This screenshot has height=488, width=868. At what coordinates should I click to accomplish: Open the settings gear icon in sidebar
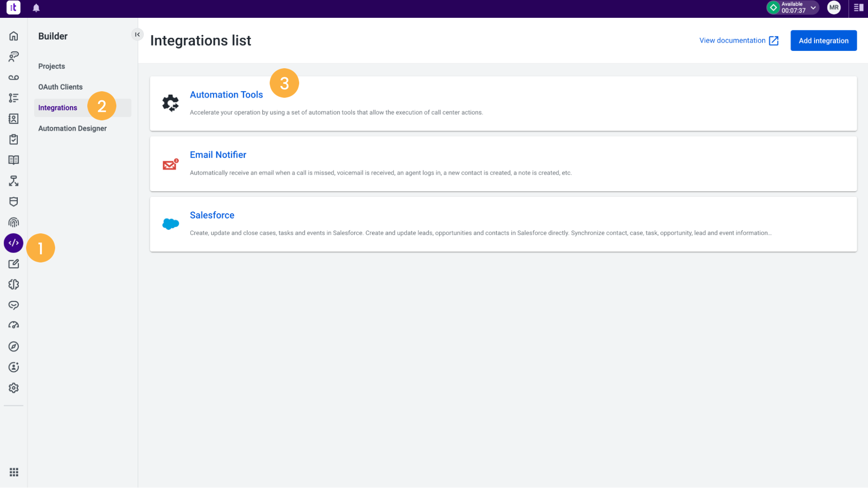coord(13,388)
